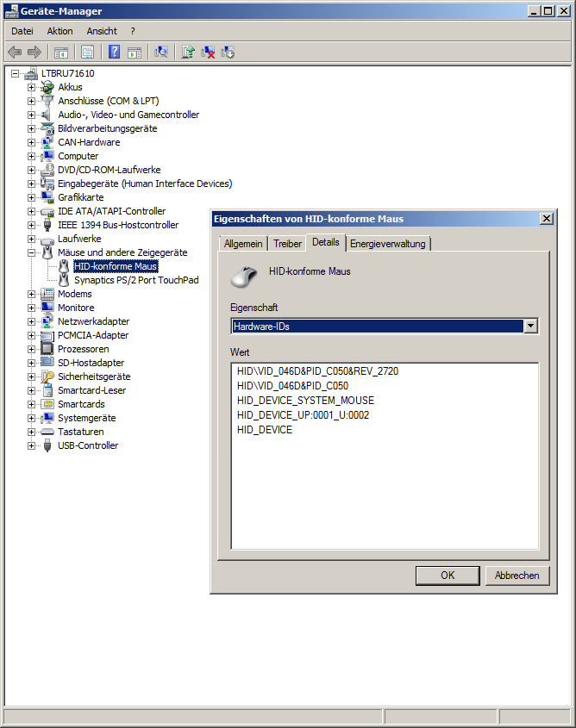
Task: Expand the PCMCIA-Adapter node
Action: tap(31, 335)
